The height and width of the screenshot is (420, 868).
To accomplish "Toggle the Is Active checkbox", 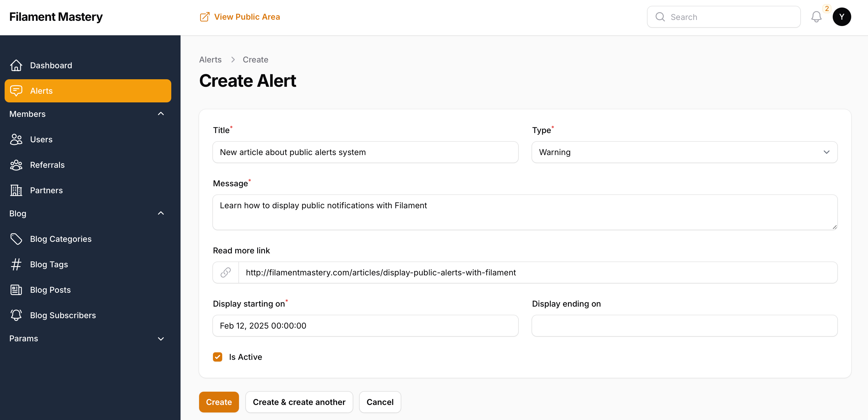I will point(218,356).
